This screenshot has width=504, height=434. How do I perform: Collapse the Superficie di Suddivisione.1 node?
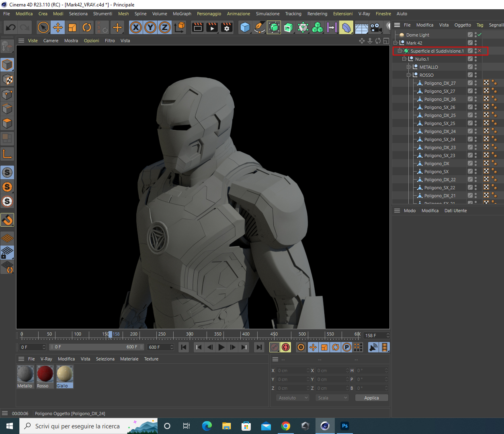400,51
